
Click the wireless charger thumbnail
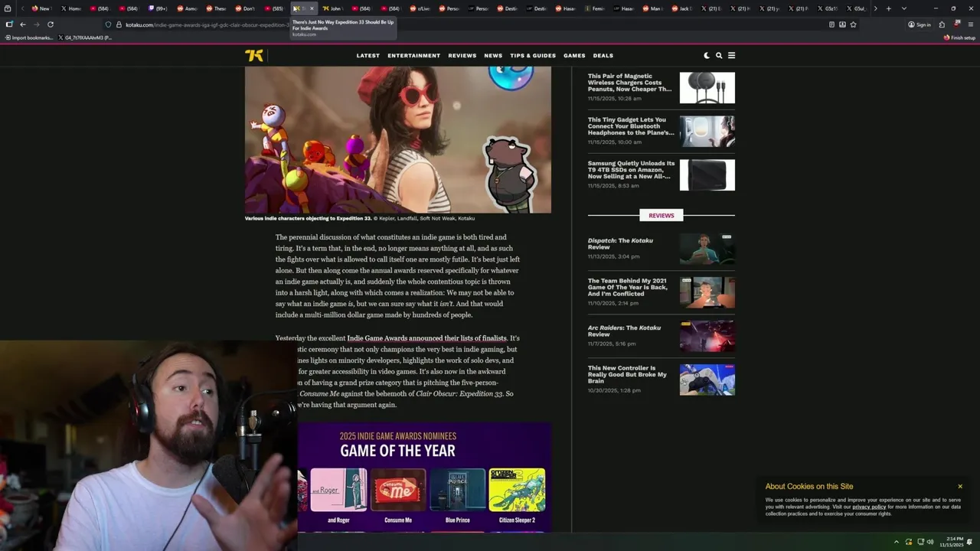tap(707, 88)
